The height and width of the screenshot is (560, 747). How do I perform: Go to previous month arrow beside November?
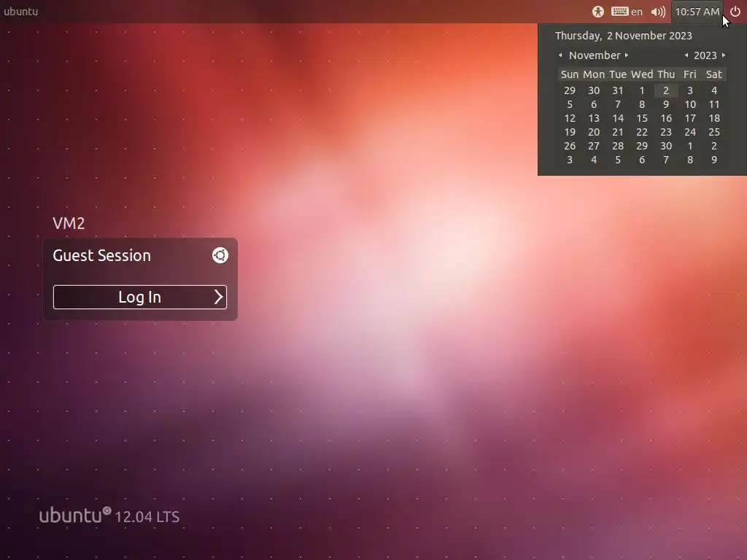coord(560,55)
